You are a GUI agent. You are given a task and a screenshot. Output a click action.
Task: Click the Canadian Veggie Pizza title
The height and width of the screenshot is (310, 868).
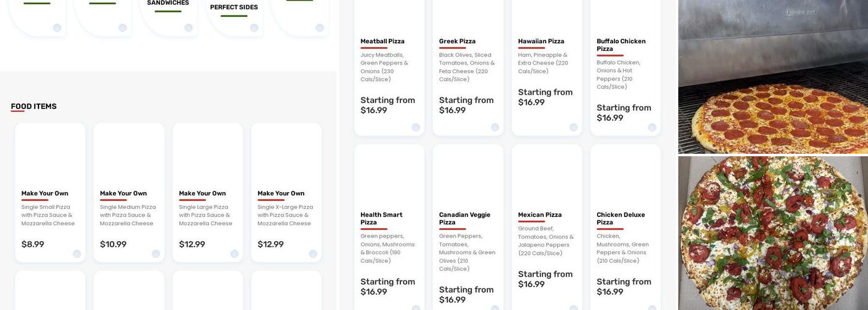[464, 218]
